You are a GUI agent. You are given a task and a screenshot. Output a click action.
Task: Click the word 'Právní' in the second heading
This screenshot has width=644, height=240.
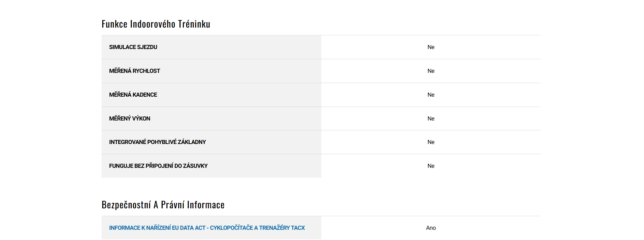click(172, 205)
